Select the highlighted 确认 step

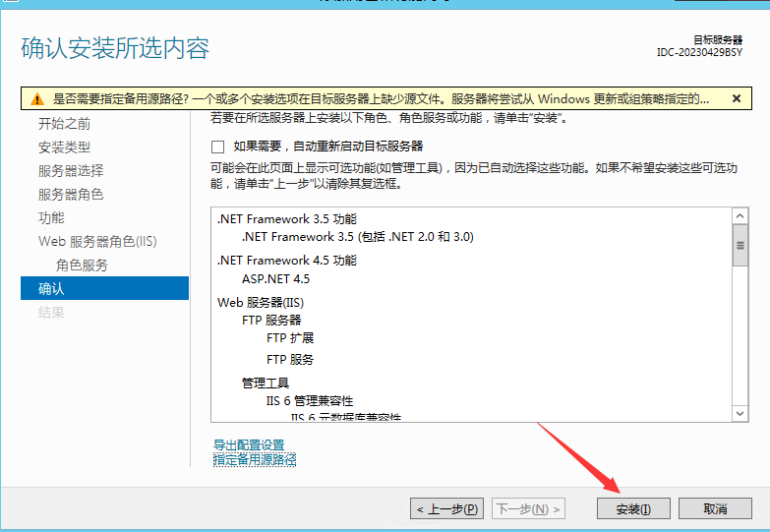(x=104, y=288)
